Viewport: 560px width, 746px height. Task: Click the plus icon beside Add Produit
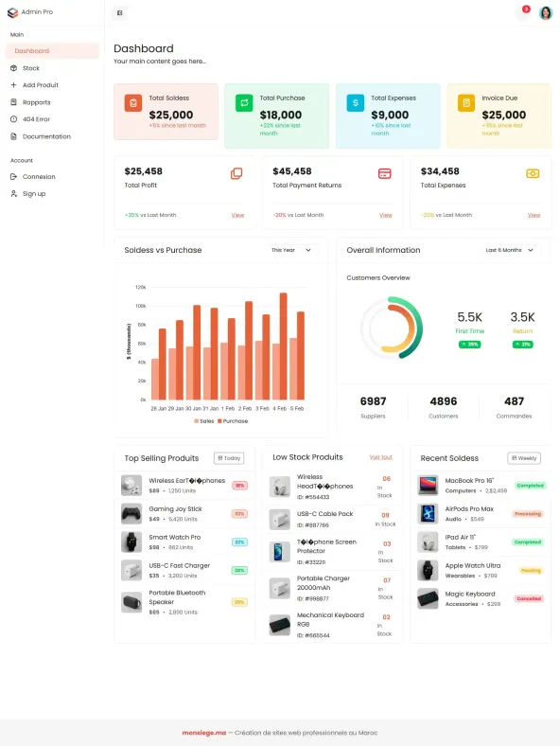14,85
